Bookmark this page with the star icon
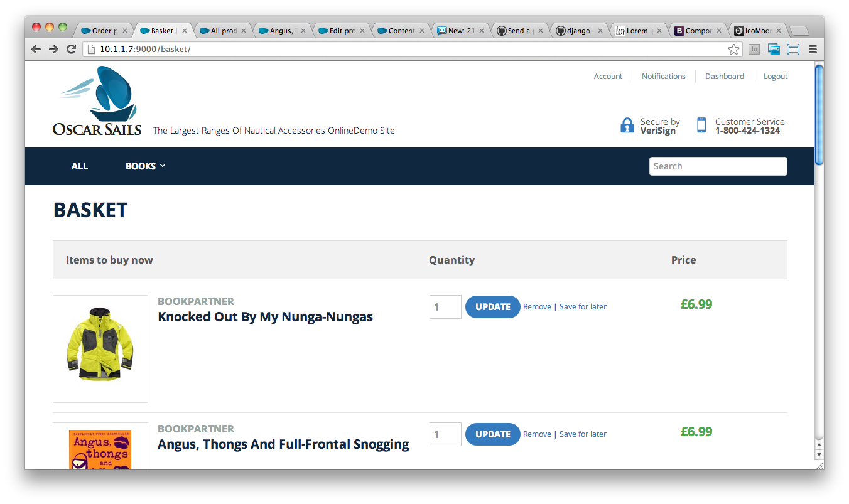 (x=733, y=49)
